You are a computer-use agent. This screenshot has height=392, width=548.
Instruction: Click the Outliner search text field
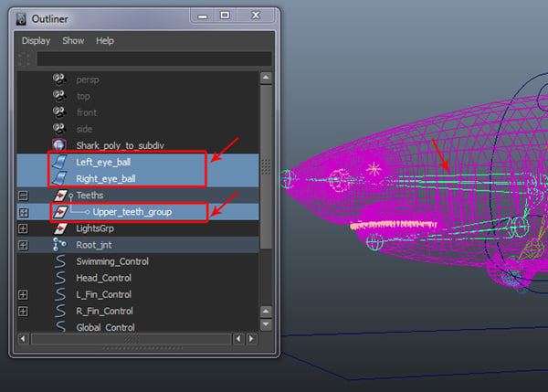(154, 58)
